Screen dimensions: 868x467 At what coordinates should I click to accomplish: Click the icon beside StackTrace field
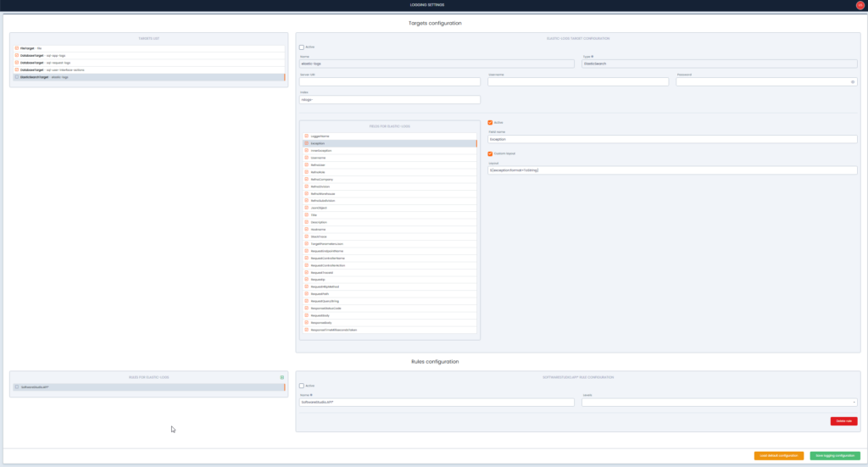pos(306,236)
